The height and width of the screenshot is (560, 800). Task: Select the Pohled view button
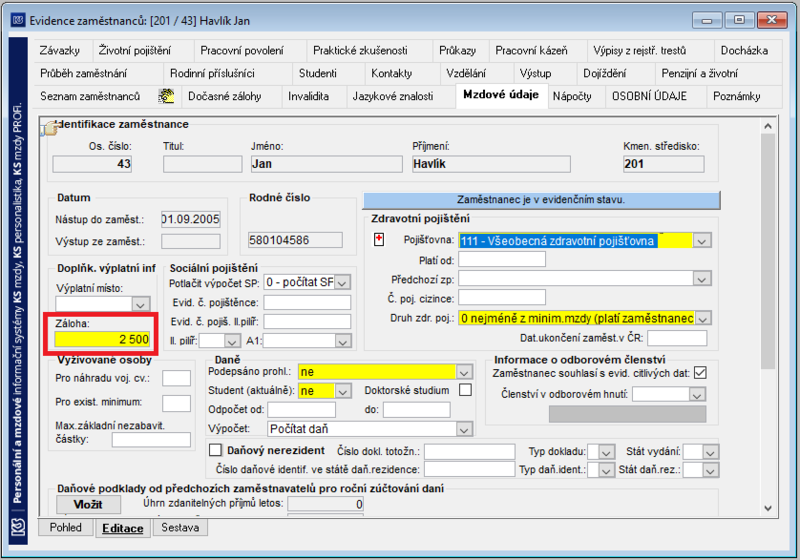click(66, 527)
